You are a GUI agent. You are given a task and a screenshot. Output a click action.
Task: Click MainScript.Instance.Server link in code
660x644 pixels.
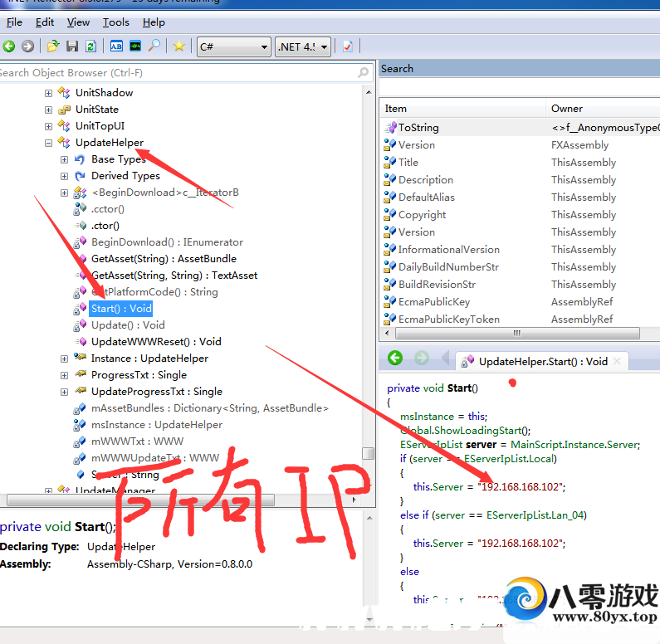575,445
